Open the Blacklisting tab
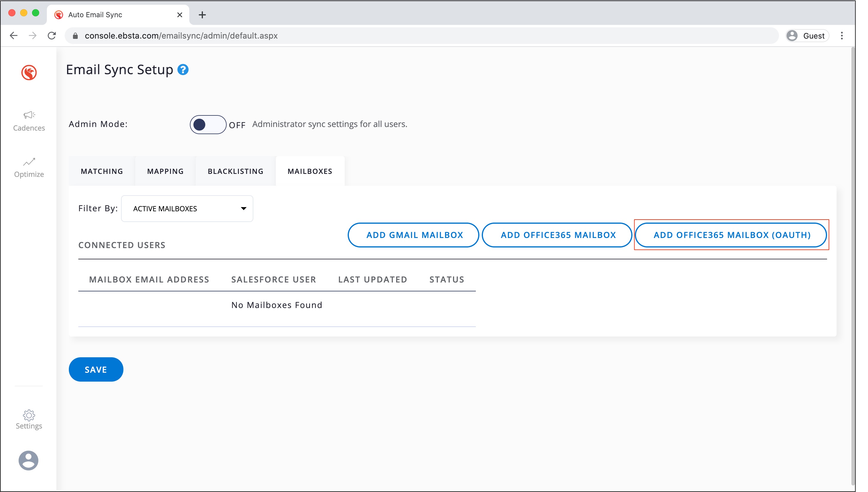This screenshot has width=868, height=492. point(236,171)
